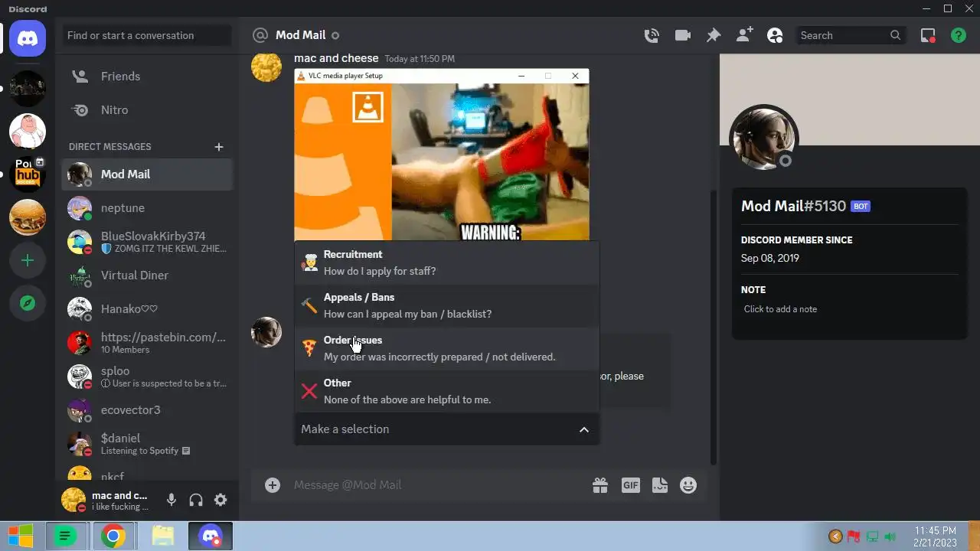
Task: Add friends to DM icon
Action: point(744,35)
